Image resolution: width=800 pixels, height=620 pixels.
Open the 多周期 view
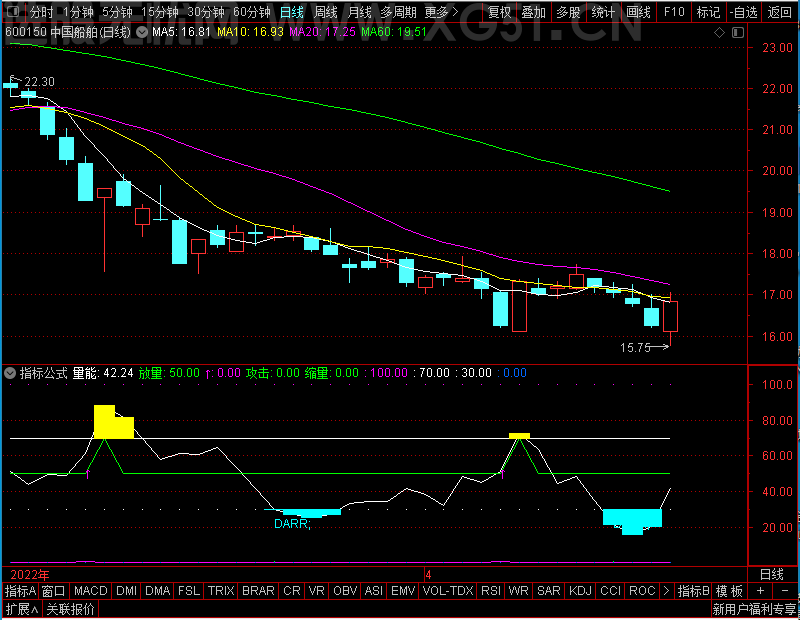point(398,12)
